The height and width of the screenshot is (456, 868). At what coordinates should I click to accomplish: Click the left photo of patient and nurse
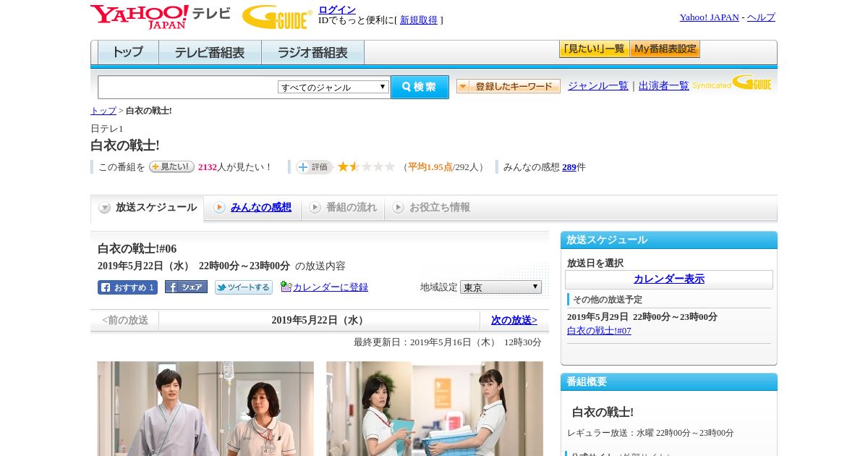(205, 408)
